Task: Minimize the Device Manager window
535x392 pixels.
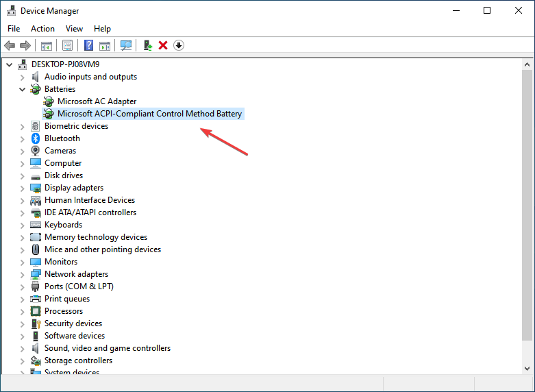Action: (456, 10)
